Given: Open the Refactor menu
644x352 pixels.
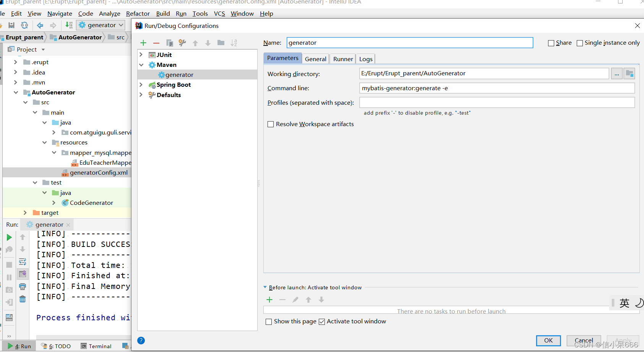Looking at the screenshot, I should click(138, 14).
